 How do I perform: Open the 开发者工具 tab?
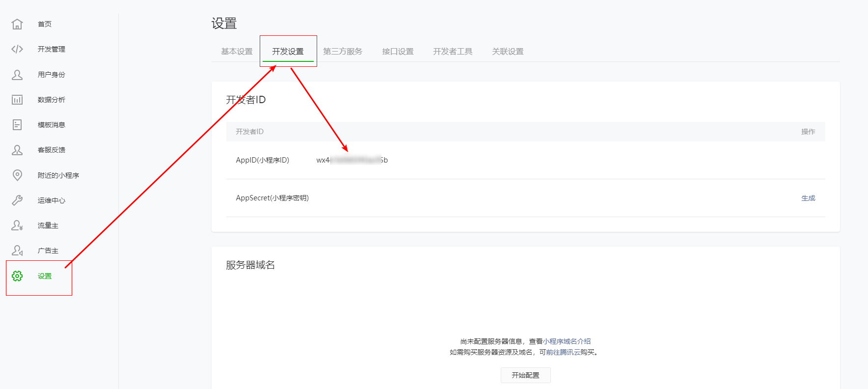pyautogui.click(x=453, y=52)
